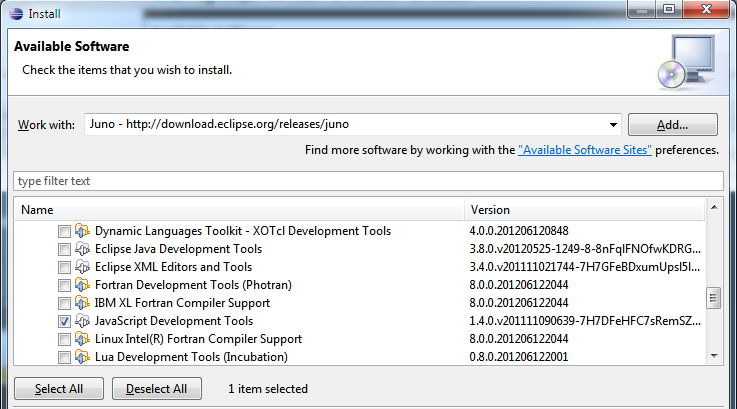737x409 pixels.
Task: Click the Select All button
Action: click(59, 389)
